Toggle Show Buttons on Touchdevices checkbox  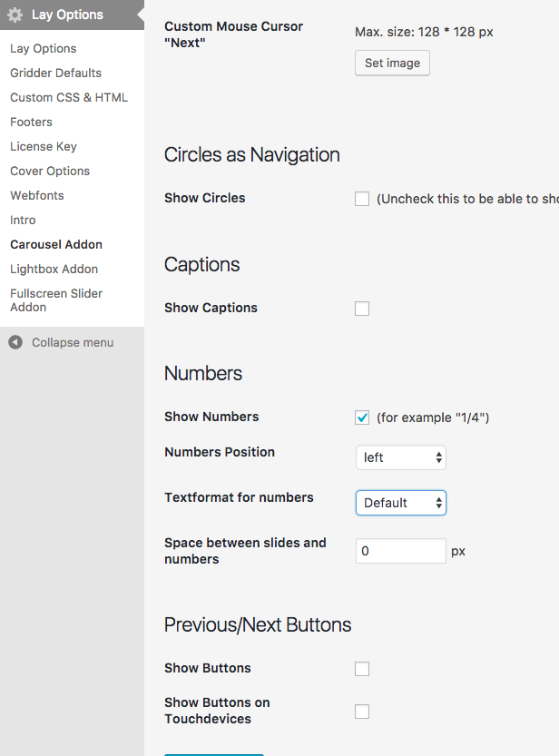pos(362,712)
